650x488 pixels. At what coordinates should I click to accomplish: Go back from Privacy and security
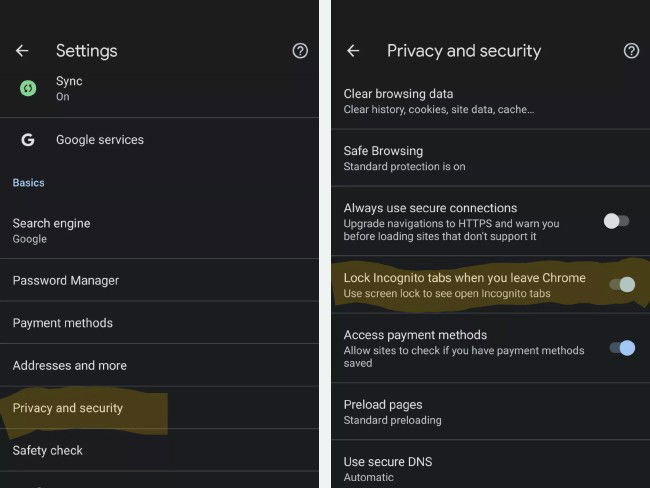[x=353, y=51]
